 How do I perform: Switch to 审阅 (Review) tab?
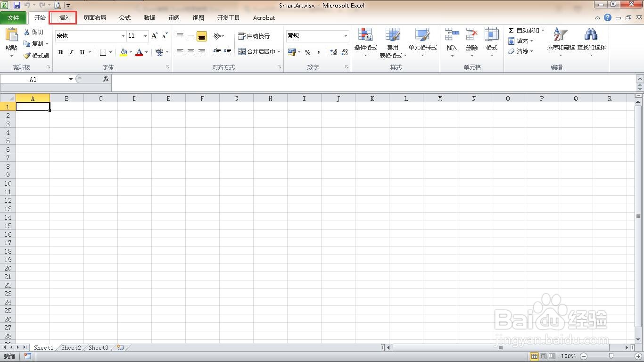coord(174,18)
